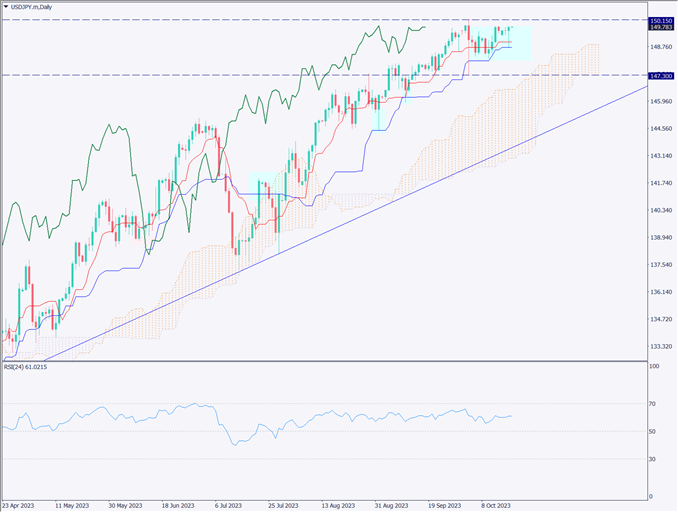Click the 149.783 current price tag
The width and height of the screenshot is (678, 512).
659,29
